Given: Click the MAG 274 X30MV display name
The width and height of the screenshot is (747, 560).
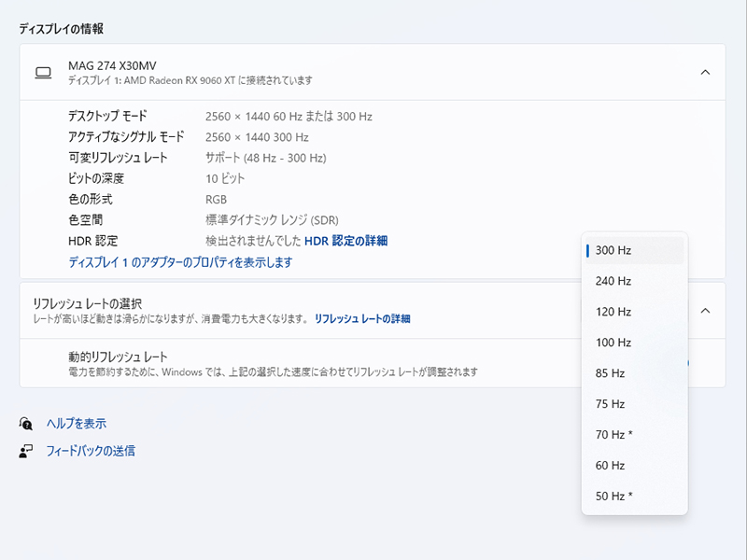Looking at the screenshot, I should point(112,65).
